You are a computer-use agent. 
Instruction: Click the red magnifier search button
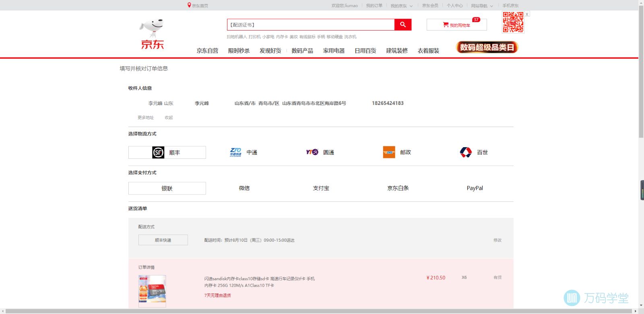point(403,25)
